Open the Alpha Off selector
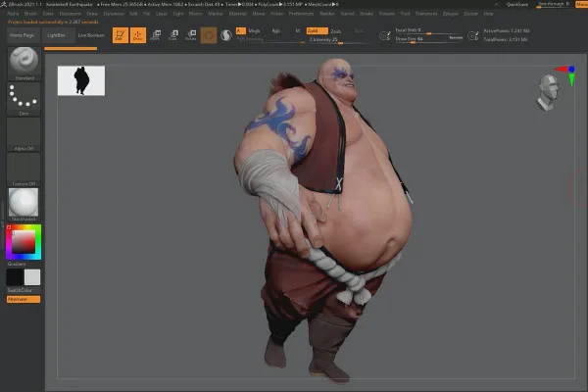Viewport: 588px width, 392px height. (24, 134)
